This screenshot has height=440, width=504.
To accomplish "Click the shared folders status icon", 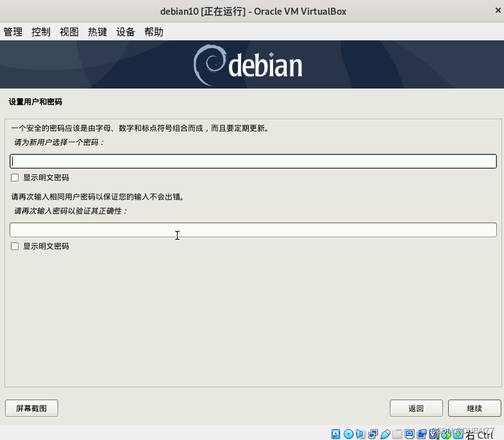I will tap(398, 434).
